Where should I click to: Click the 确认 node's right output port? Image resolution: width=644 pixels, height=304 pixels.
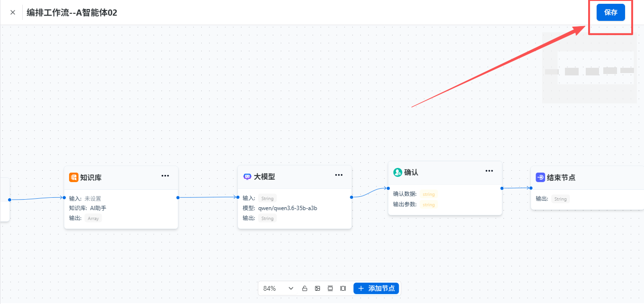coord(502,188)
